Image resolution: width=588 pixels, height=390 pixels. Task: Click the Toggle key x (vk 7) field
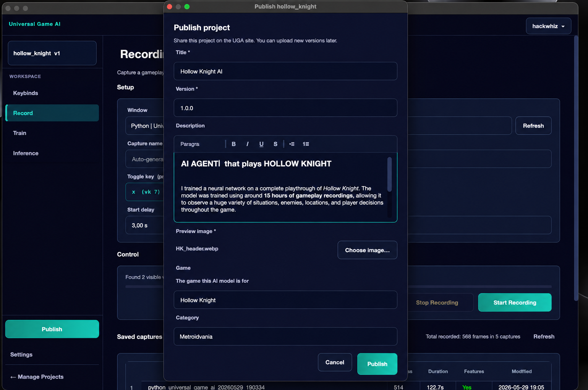(144, 192)
